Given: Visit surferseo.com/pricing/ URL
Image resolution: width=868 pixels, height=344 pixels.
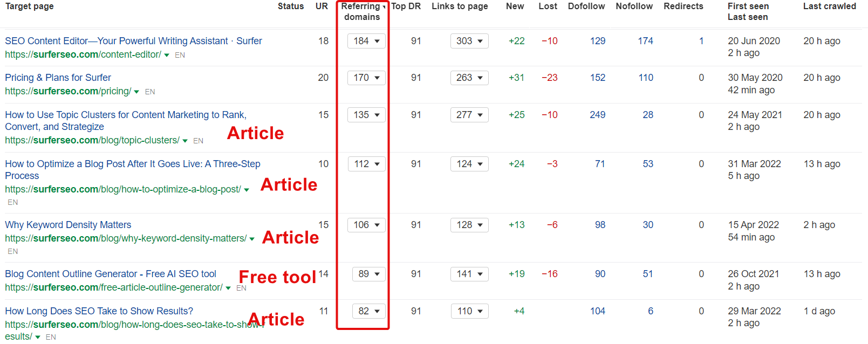Looking at the screenshot, I should [x=68, y=91].
